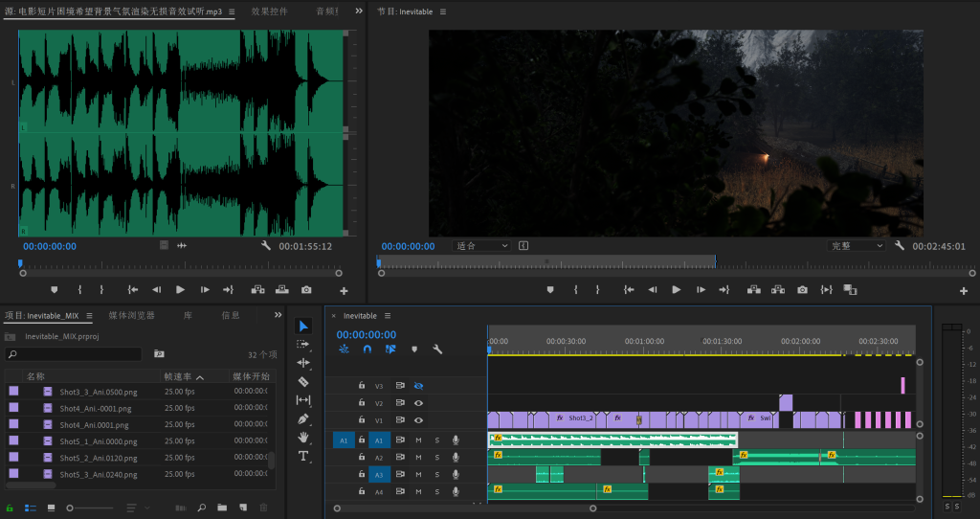This screenshot has width=980, height=519.
Task: Click Export Frame camera in Source monitor
Action: pyautogui.click(x=306, y=289)
